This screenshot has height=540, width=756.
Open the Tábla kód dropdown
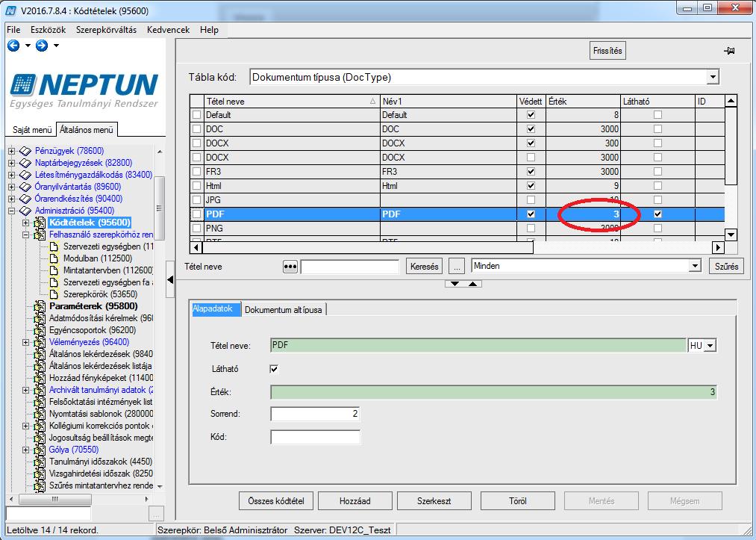(713, 77)
